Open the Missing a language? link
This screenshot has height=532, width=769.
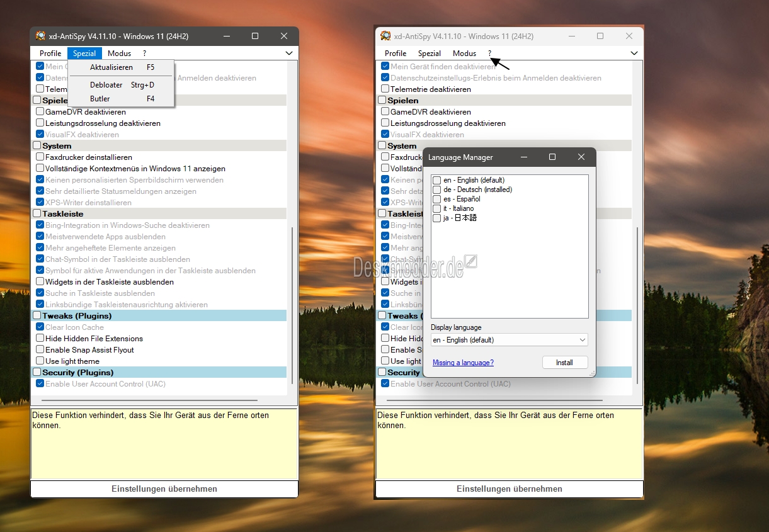pos(463,363)
